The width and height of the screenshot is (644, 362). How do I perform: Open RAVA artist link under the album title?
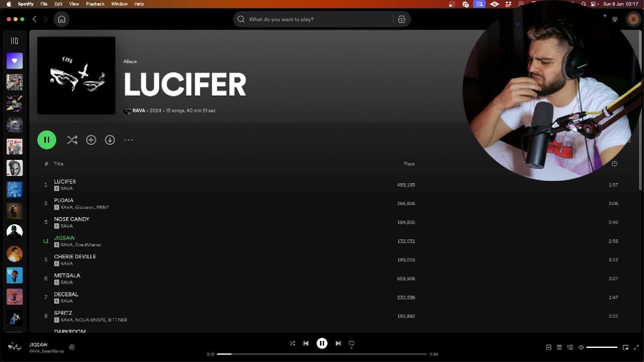(138, 111)
